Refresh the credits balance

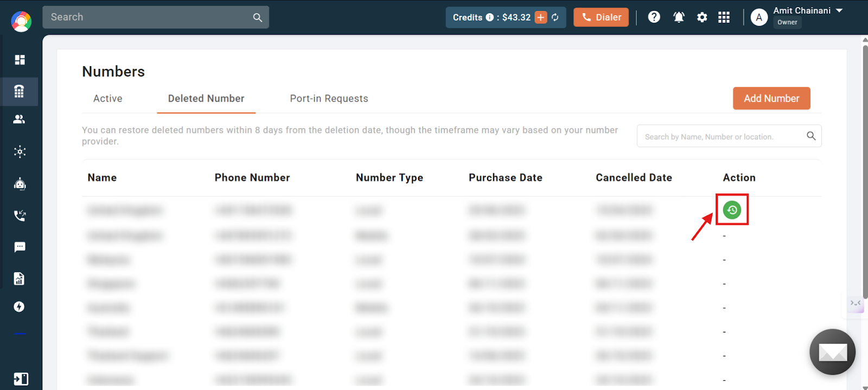tap(555, 17)
